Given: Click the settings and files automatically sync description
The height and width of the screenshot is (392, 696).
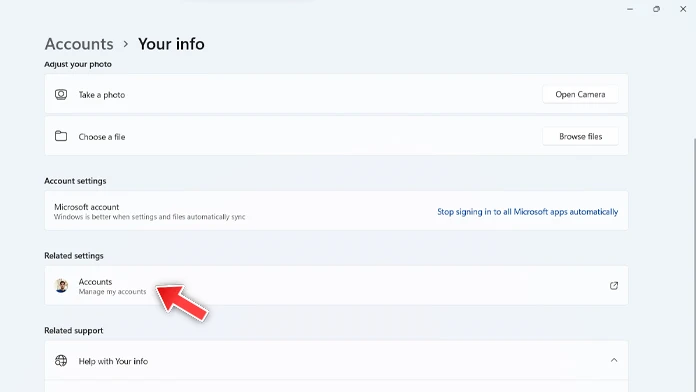Looking at the screenshot, I should pyautogui.click(x=150, y=217).
